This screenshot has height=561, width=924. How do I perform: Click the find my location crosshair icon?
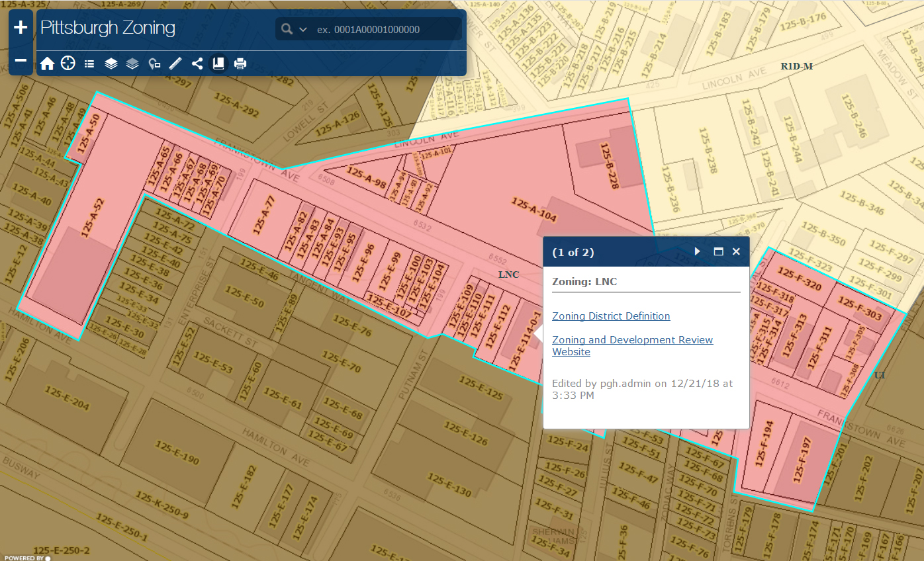[x=68, y=64]
